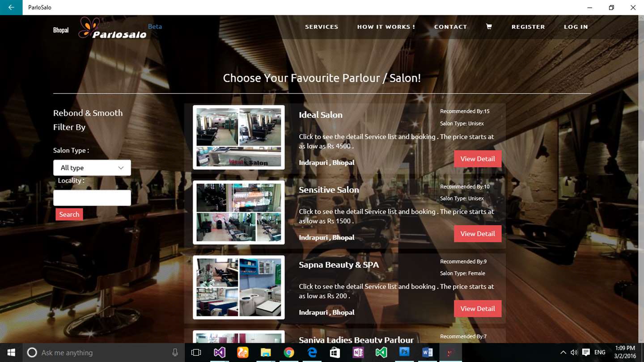Click Saniya Ladies Beauty Parlour title
Image resolution: width=644 pixels, height=362 pixels.
point(356,340)
